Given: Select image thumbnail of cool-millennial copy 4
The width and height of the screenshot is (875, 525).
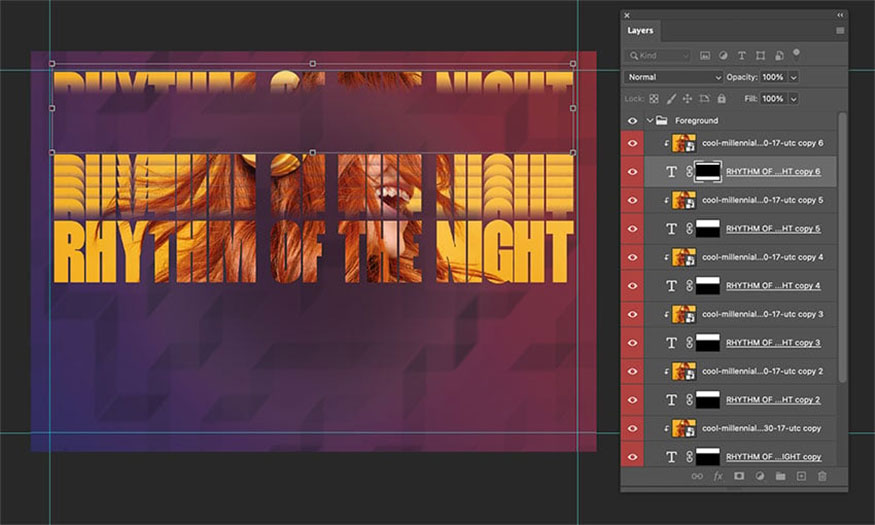Looking at the screenshot, I should coord(684,257).
